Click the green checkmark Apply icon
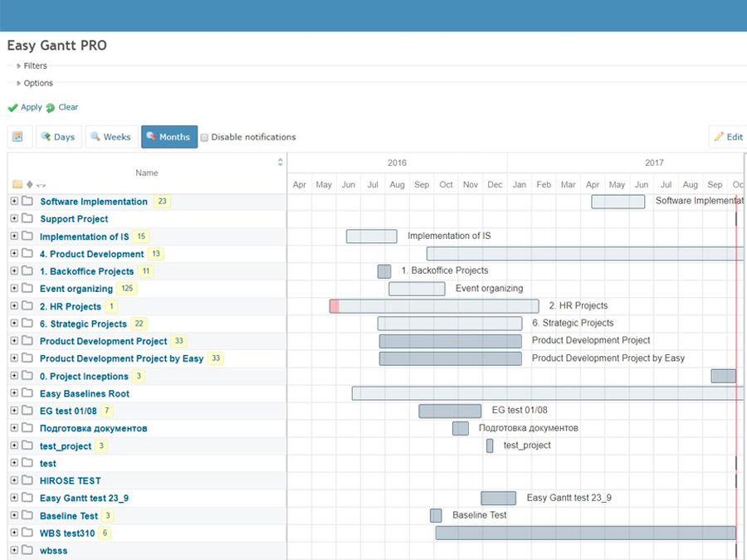The image size is (747, 560). coord(12,108)
